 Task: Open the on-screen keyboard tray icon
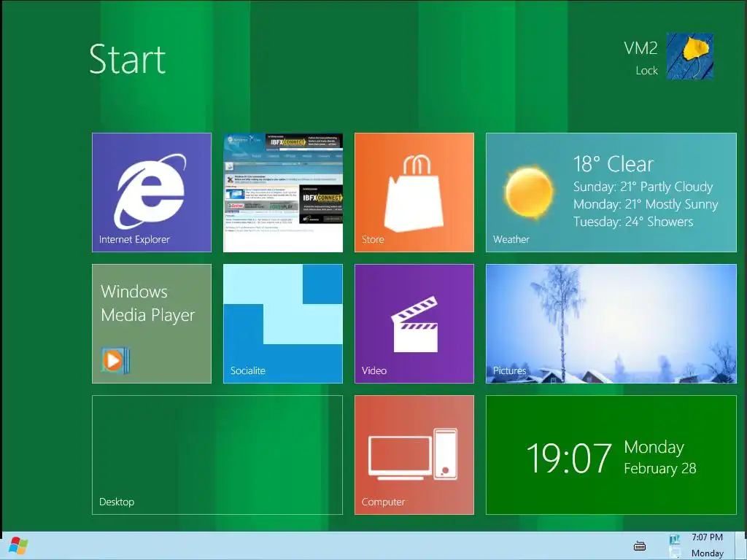coord(640,545)
